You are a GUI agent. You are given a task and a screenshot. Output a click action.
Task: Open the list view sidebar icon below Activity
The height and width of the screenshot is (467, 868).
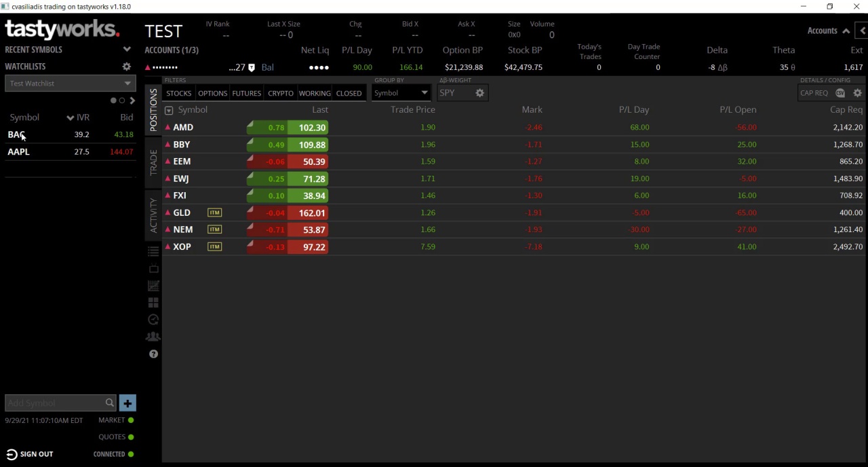pos(153,252)
